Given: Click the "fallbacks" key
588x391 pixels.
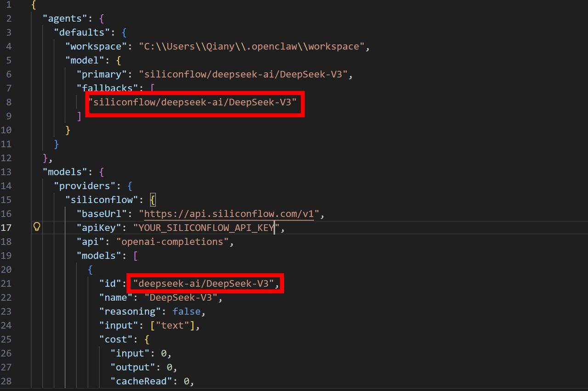Looking at the screenshot, I should point(107,88).
